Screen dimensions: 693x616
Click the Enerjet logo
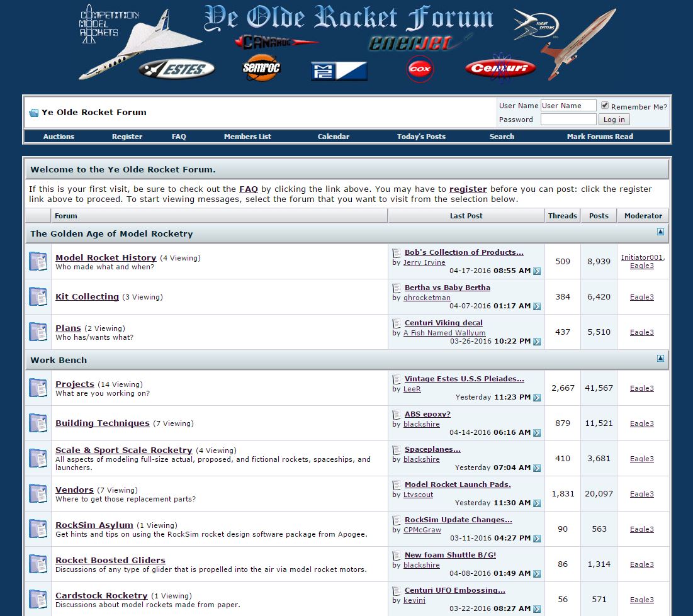tap(412, 43)
